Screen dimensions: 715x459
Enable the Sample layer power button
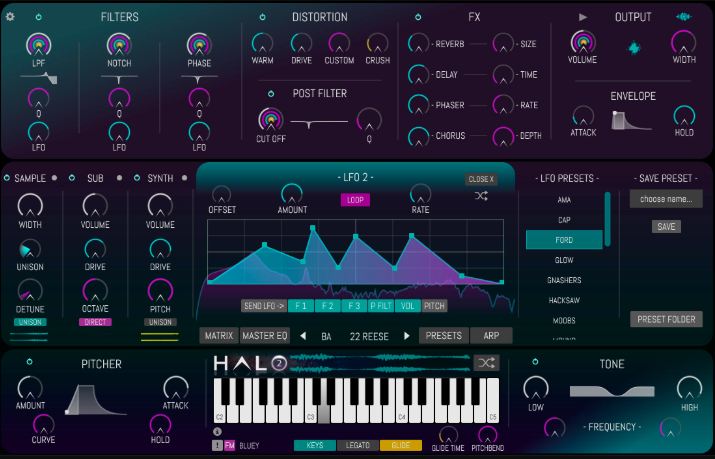[x=7, y=178]
